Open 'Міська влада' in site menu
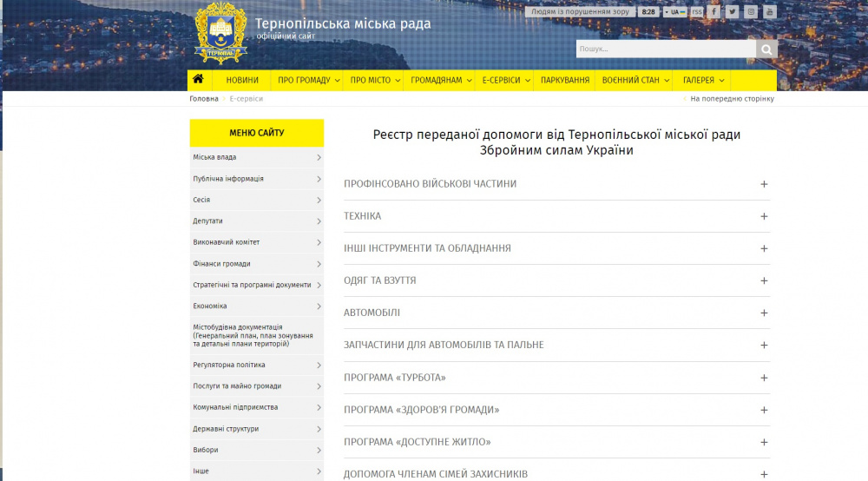 [257, 158]
